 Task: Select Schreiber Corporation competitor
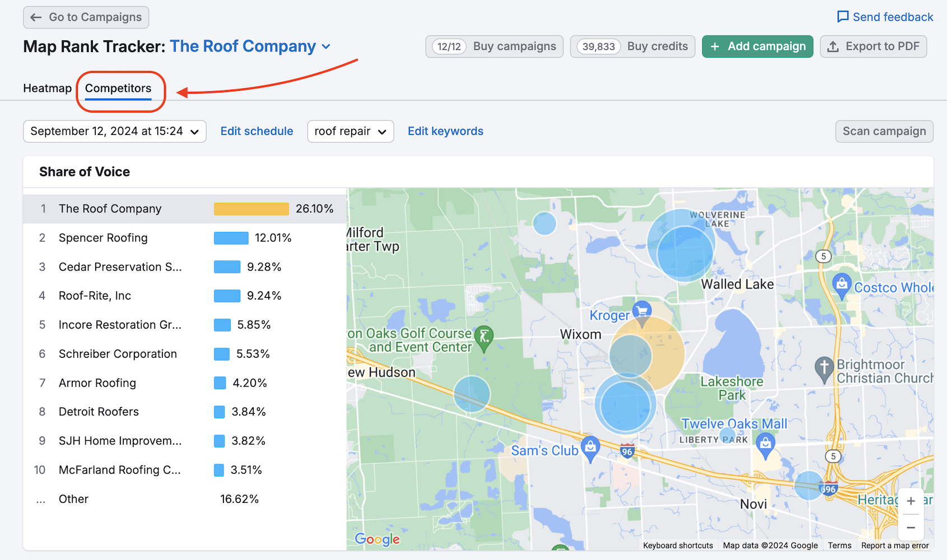(185, 354)
